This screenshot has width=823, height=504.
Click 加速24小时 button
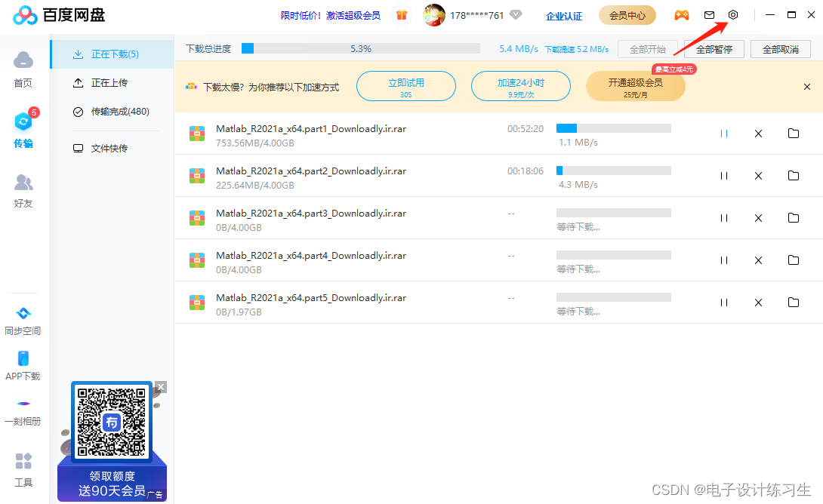tap(521, 87)
